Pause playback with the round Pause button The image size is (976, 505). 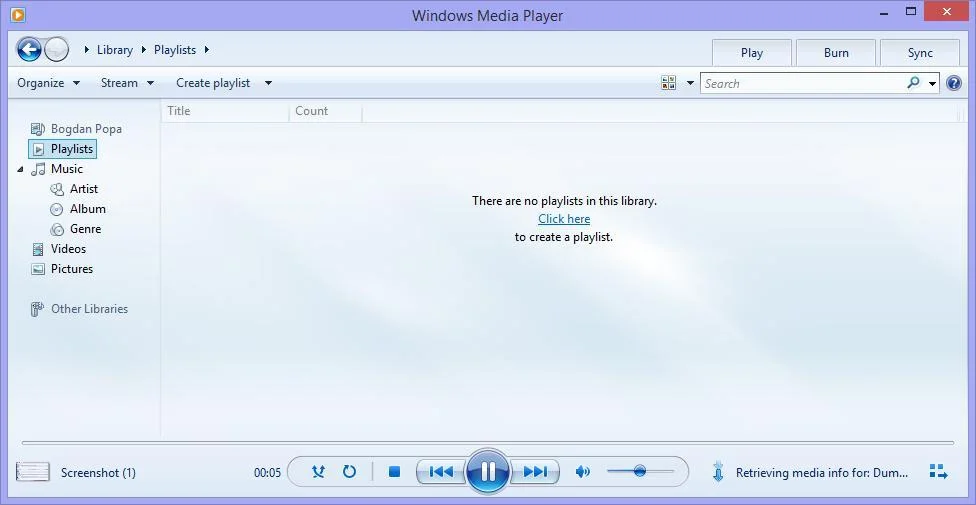488,471
